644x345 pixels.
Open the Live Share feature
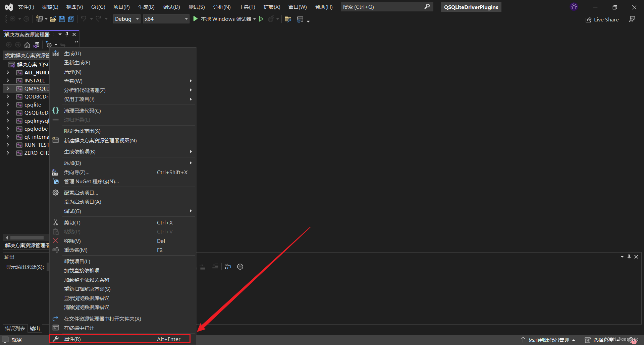pos(602,19)
